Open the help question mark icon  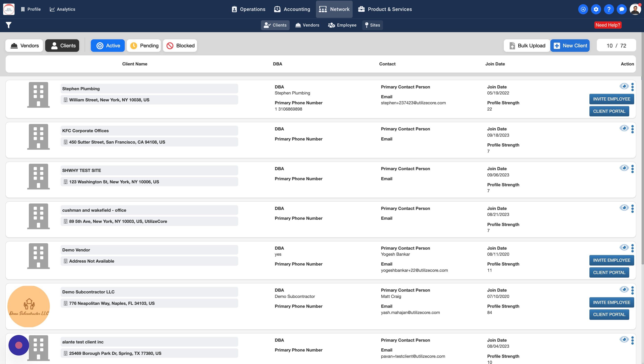click(609, 9)
